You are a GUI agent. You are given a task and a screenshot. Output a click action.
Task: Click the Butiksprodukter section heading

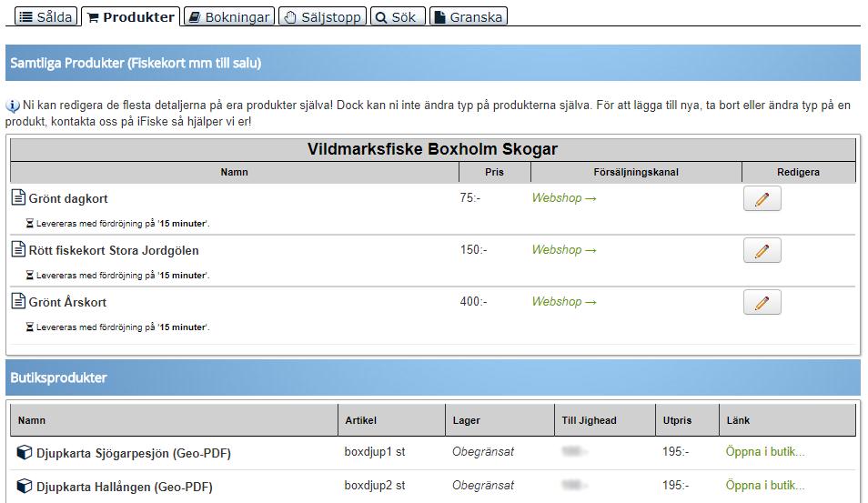[58, 378]
